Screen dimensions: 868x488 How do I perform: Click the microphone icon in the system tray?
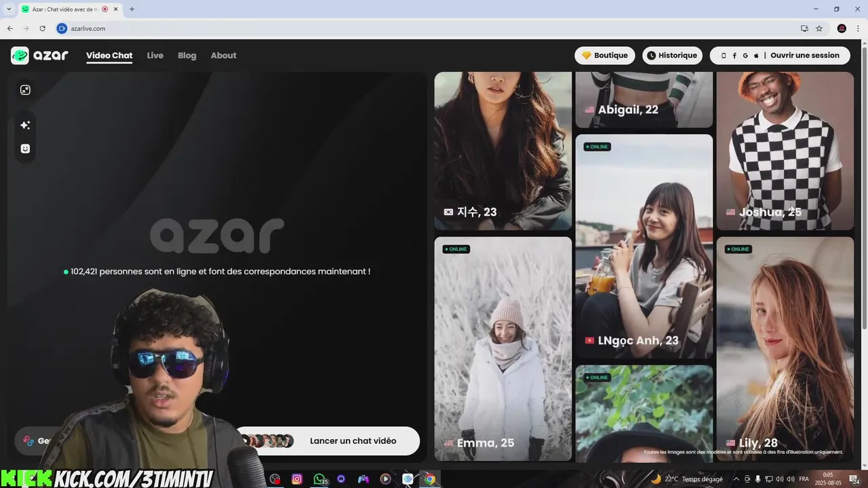(758, 479)
